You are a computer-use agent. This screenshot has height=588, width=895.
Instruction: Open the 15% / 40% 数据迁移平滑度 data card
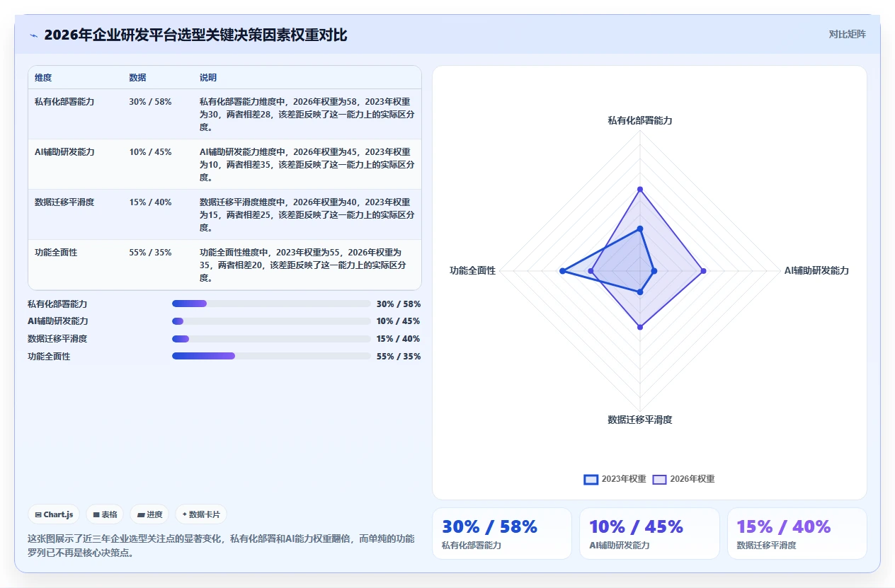[797, 534]
